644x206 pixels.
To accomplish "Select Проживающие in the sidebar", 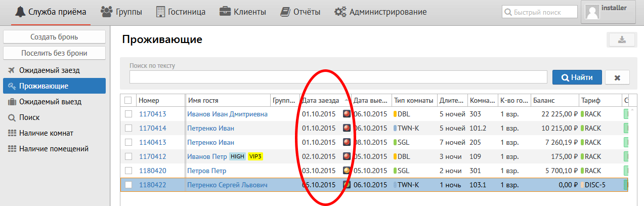I will (x=54, y=86).
